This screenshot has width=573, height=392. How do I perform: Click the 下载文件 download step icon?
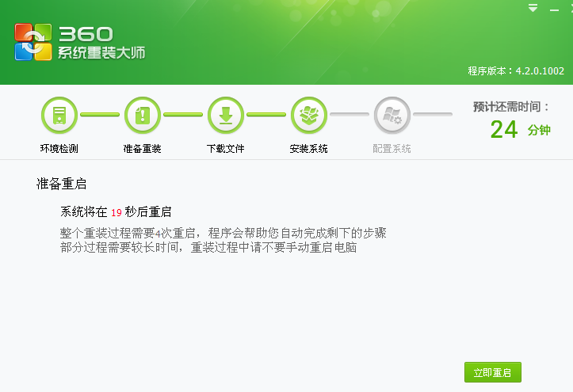click(x=226, y=116)
